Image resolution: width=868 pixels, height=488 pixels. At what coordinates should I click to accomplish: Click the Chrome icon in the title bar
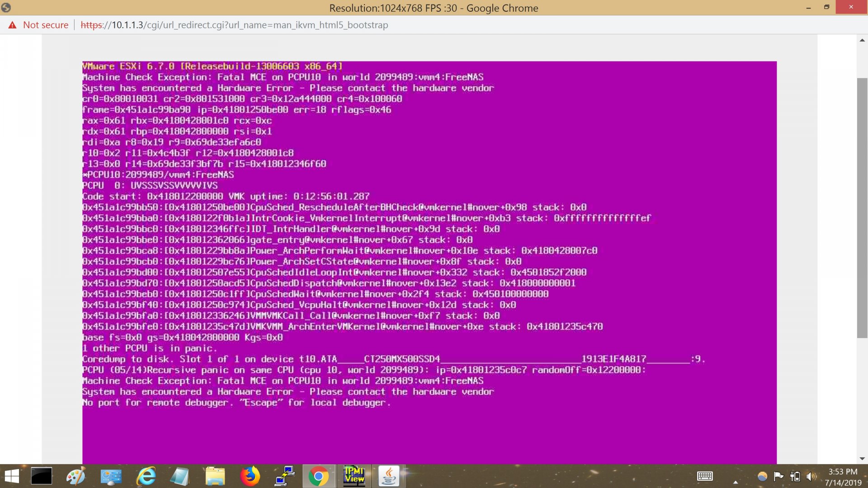pos(6,8)
